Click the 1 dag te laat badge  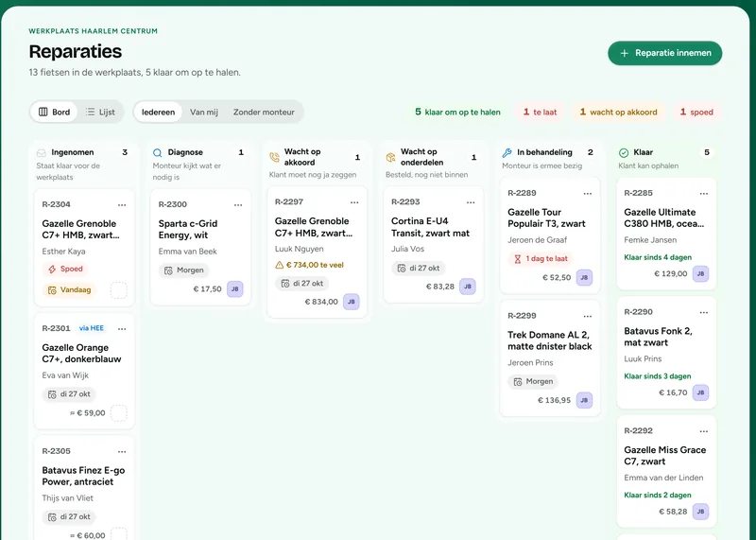[x=541, y=259]
